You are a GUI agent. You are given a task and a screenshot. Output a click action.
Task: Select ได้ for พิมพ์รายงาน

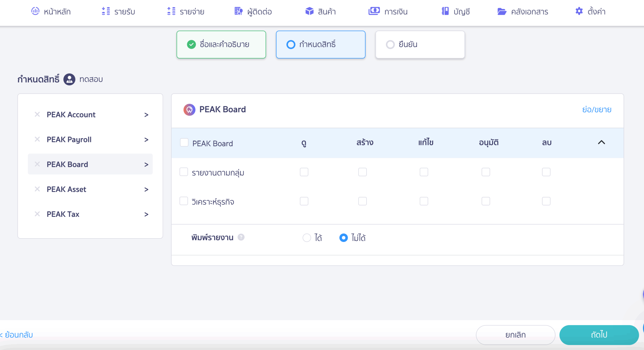(307, 238)
